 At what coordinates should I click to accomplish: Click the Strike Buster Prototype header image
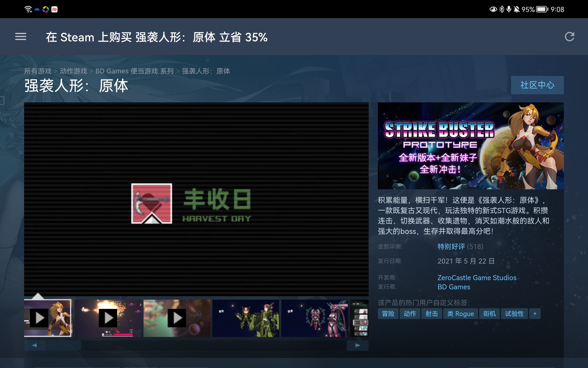[471, 146]
